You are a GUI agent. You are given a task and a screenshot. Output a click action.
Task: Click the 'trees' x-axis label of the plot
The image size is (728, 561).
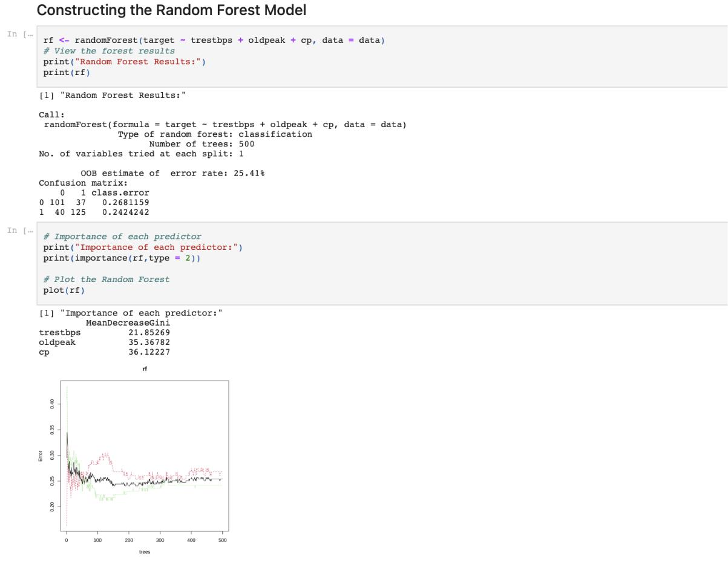[145, 552]
